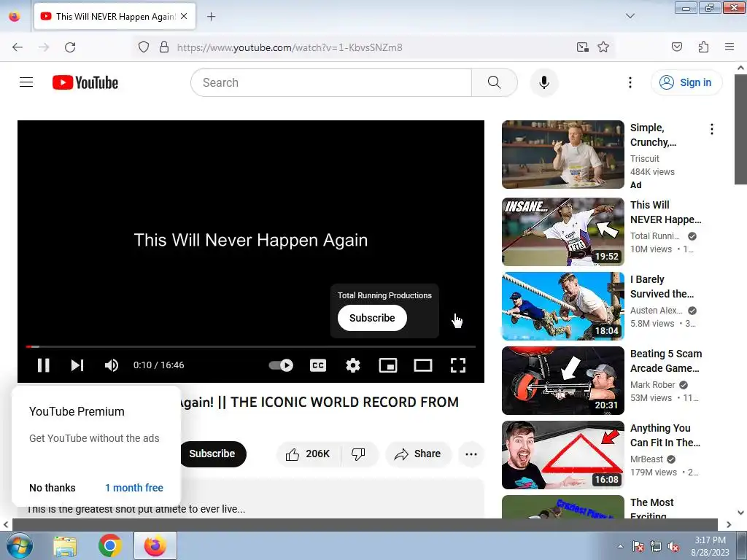Switch to theater mode

click(x=423, y=365)
